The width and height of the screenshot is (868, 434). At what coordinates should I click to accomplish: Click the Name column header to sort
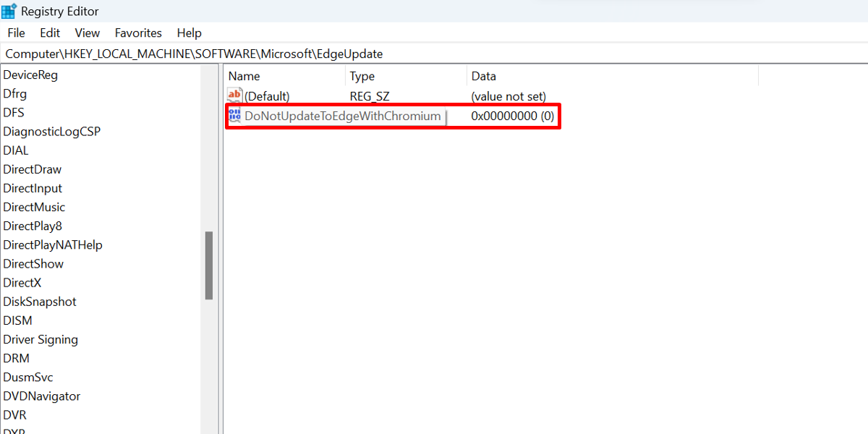(244, 76)
